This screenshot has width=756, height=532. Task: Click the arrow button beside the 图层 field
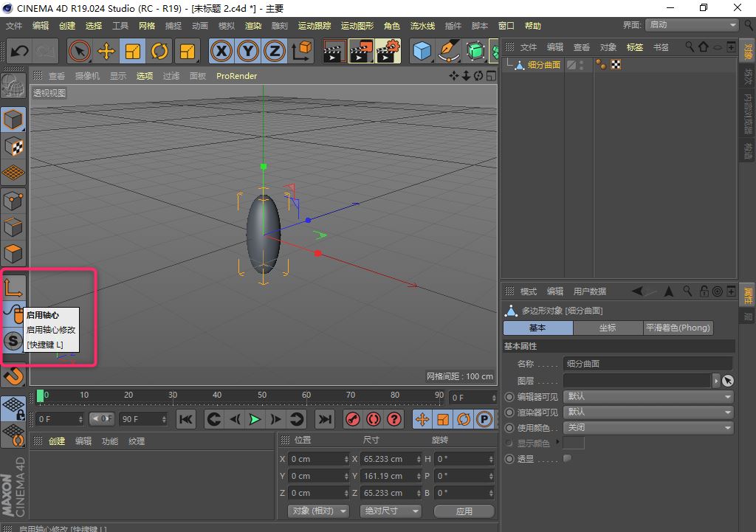pos(716,381)
